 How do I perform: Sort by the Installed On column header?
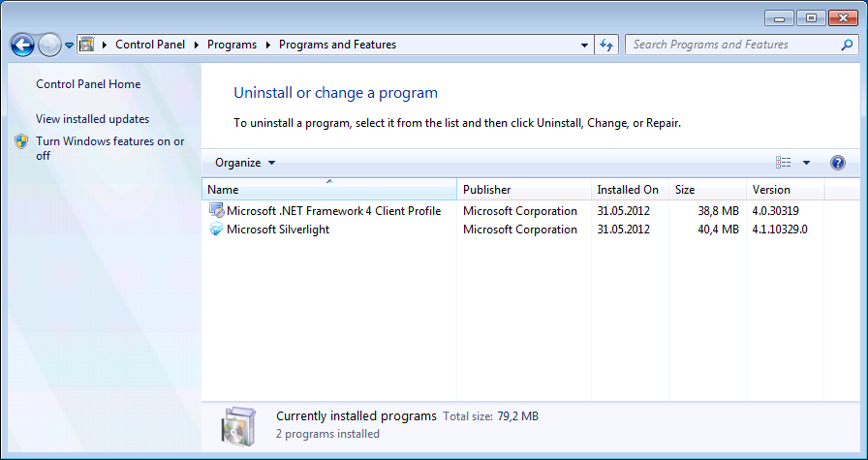630,189
